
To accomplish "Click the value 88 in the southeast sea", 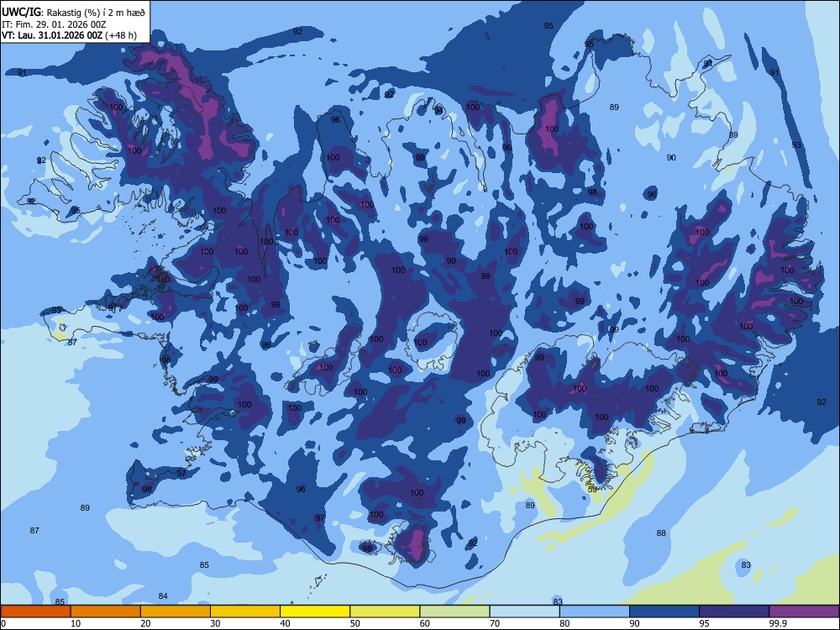I will [x=661, y=533].
